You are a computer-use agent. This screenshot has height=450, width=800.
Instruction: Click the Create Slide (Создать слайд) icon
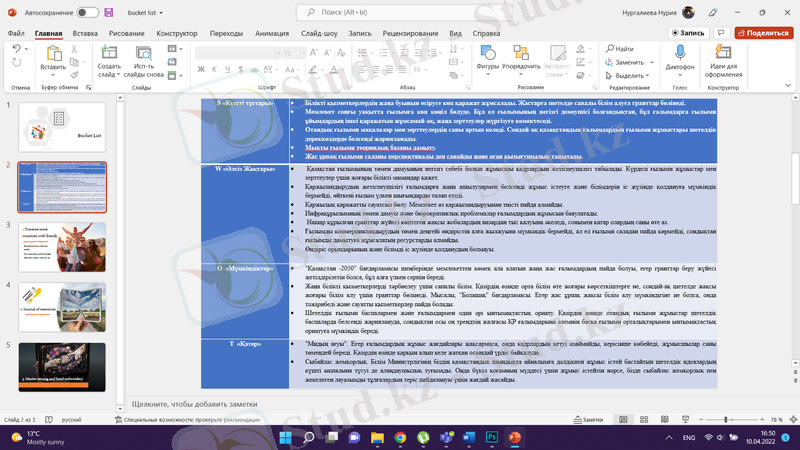pyautogui.click(x=109, y=54)
